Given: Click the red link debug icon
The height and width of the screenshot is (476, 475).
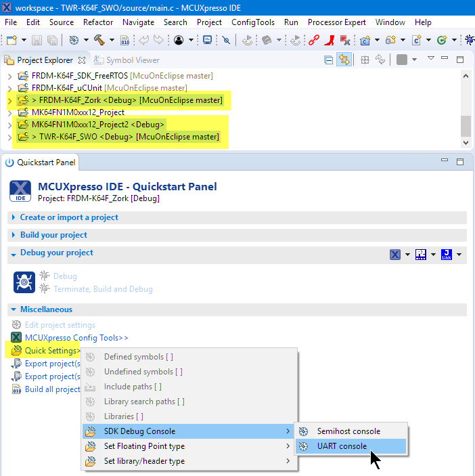Looking at the screenshot, I should pos(314,40).
